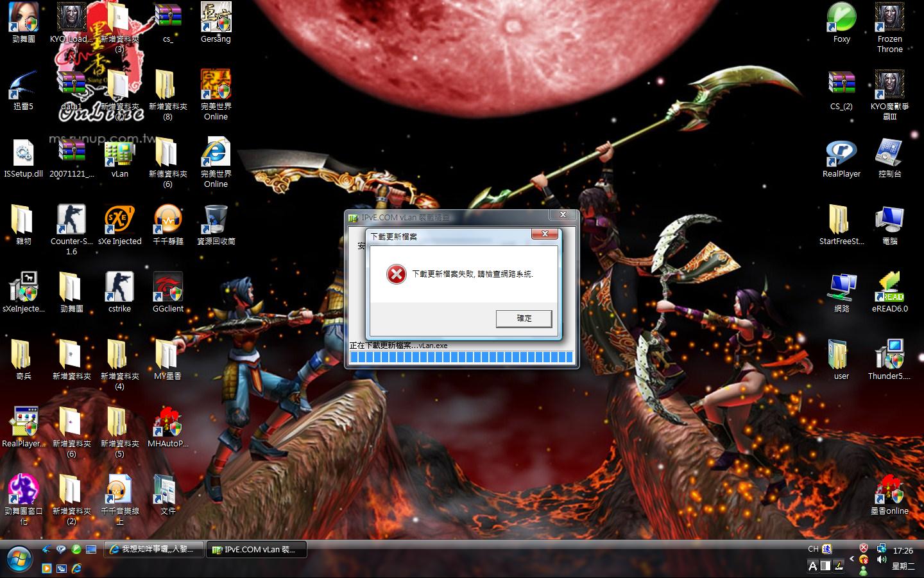The width and height of the screenshot is (924, 578).
Task: Click the red security shield tray icon
Action: coord(864,548)
